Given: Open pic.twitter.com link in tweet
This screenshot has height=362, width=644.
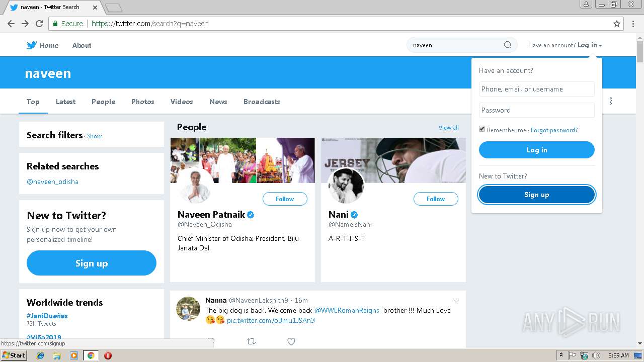Looking at the screenshot, I should (271, 320).
